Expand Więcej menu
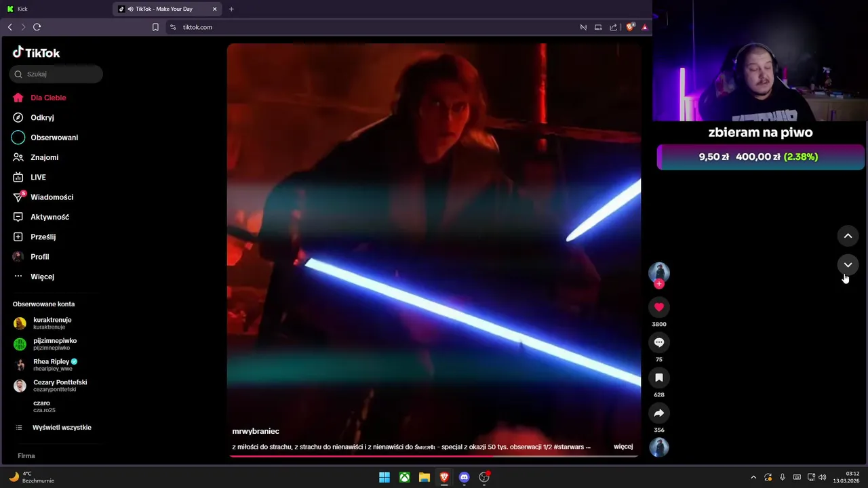 (x=33, y=277)
